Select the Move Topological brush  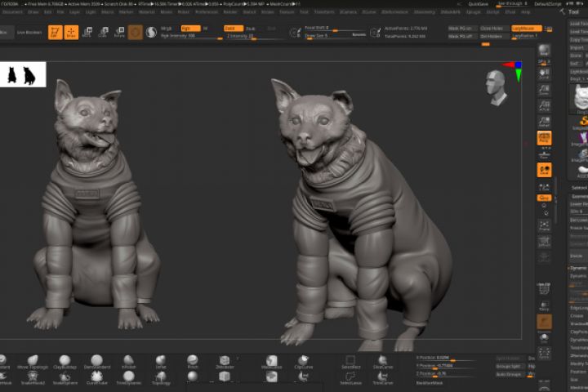33,363
